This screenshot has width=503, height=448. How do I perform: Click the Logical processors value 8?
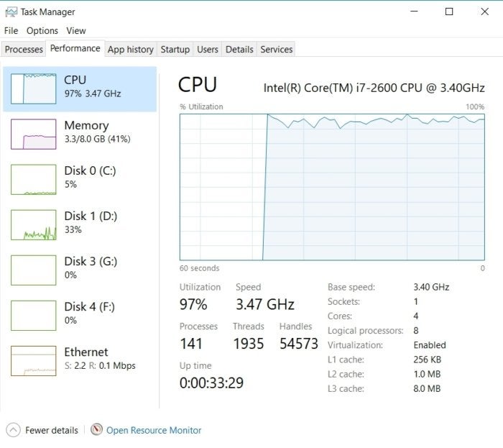416,331
